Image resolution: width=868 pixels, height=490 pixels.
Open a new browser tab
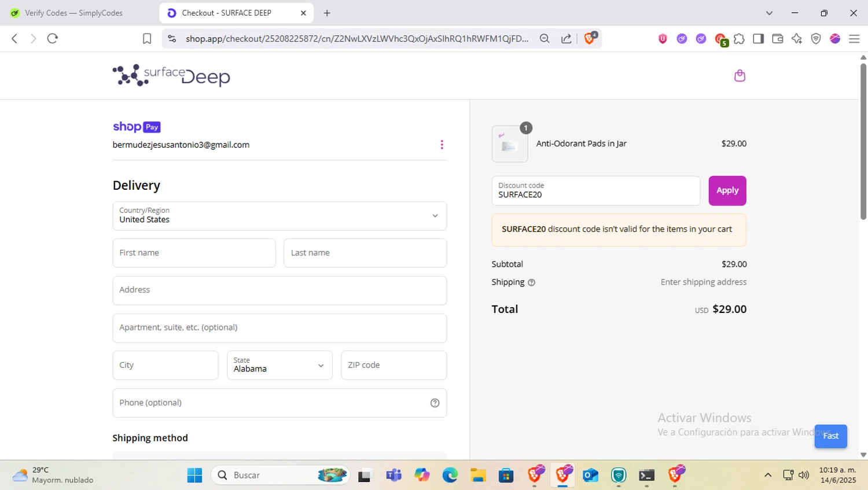pyautogui.click(x=327, y=13)
